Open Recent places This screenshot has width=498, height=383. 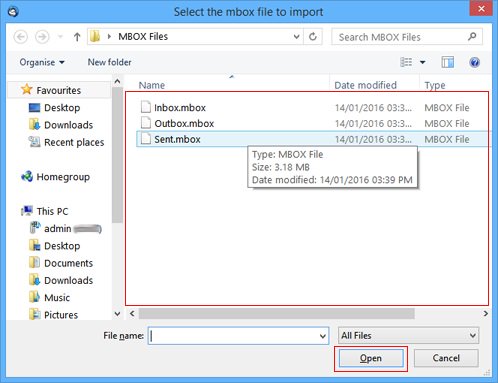click(74, 142)
